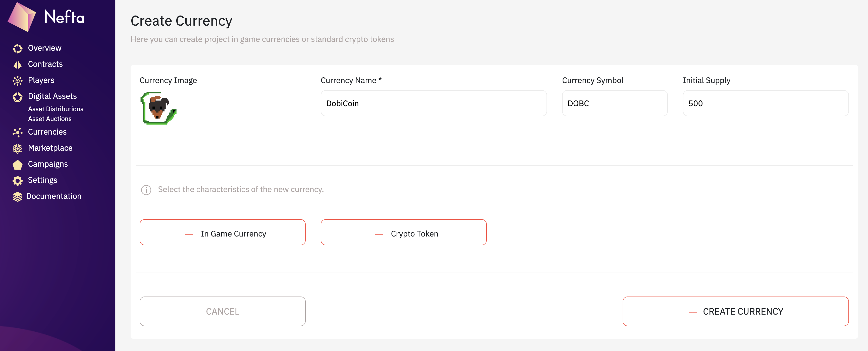Screen dimensions: 868x351
Task: Open Asset Auctions submenu item
Action: 49,119
